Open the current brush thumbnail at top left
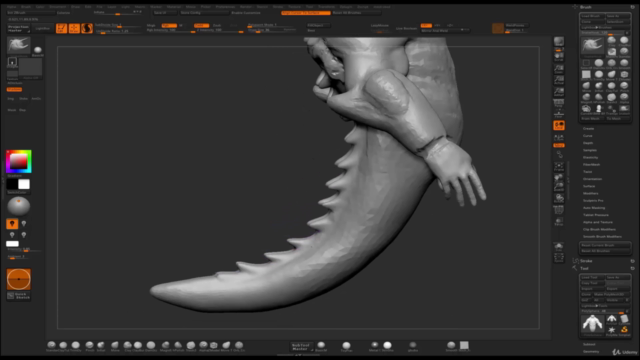Screen dimensions: 640x360 tap(18, 45)
